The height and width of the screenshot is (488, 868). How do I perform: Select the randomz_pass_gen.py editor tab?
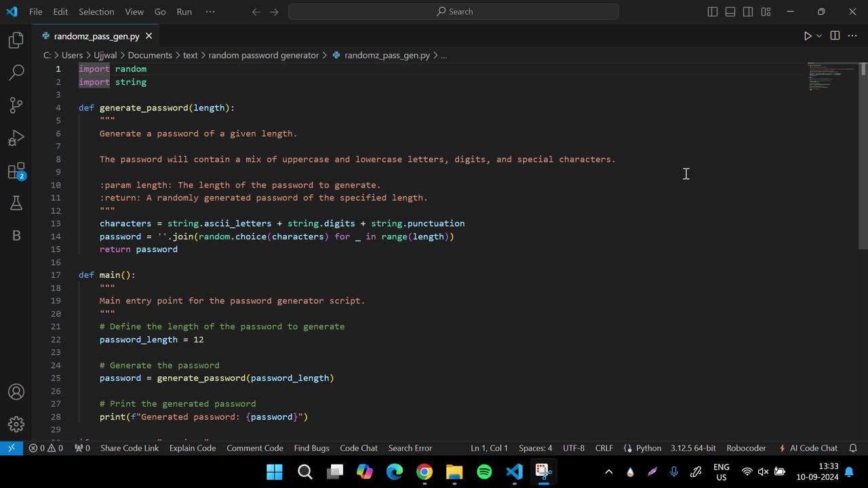[96, 36]
